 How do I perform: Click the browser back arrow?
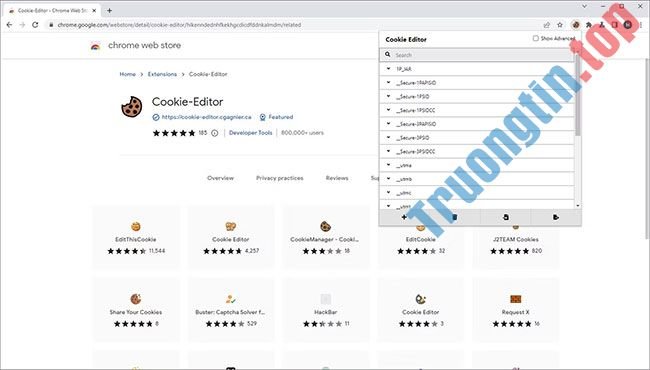tap(9, 25)
